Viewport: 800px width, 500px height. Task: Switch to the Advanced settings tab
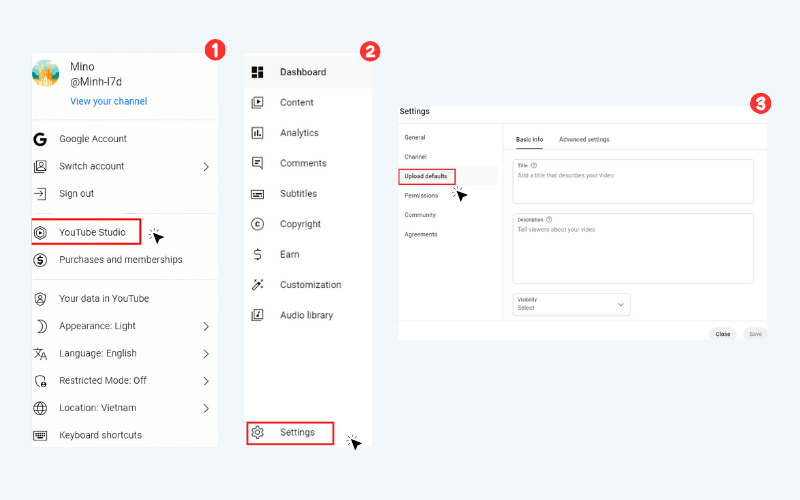pyautogui.click(x=584, y=139)
